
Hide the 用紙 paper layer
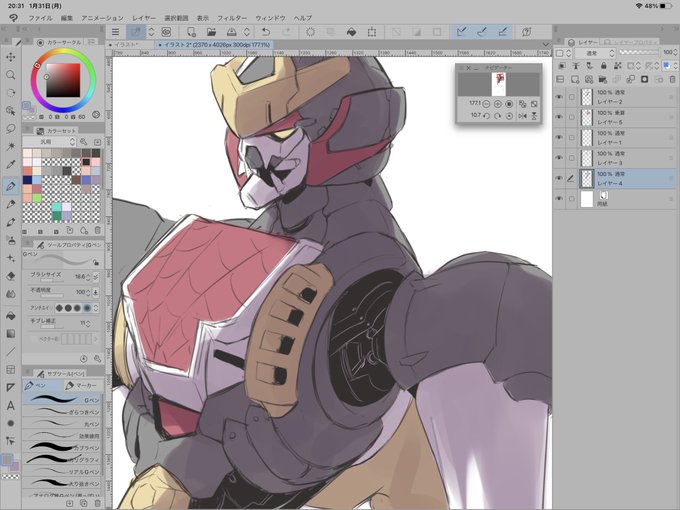[559, 199]
